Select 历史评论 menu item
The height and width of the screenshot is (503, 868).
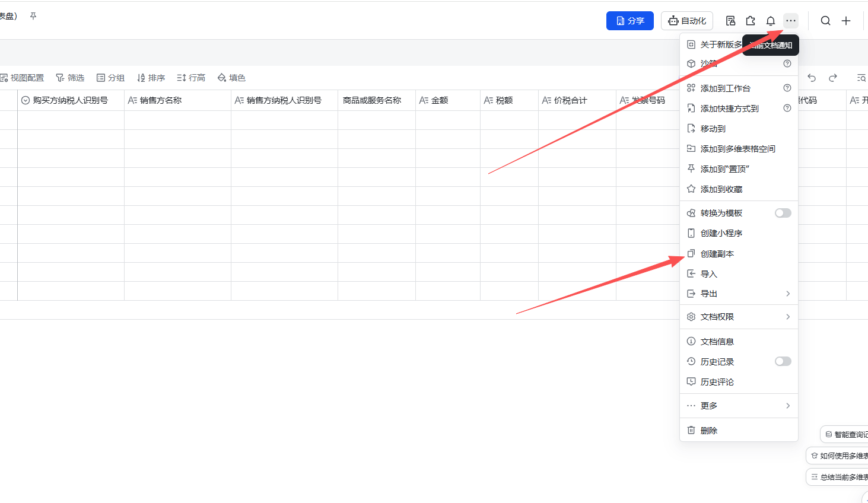click(x=739, y=382)
